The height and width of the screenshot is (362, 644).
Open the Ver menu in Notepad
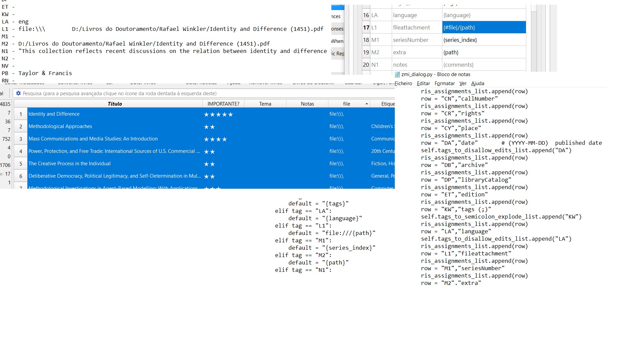point(463,83)
